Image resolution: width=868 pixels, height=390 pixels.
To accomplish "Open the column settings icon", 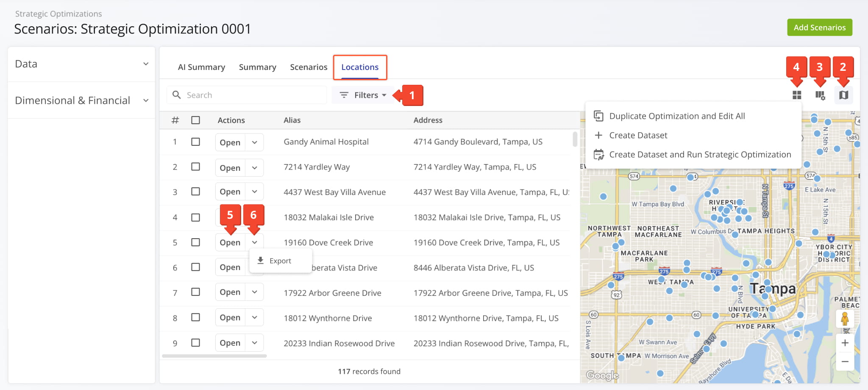I will click(x=820, y=95).
